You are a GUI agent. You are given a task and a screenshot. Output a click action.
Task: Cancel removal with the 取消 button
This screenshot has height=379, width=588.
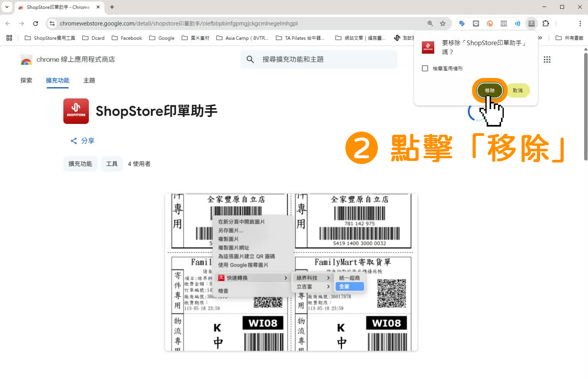coord(518,91)
